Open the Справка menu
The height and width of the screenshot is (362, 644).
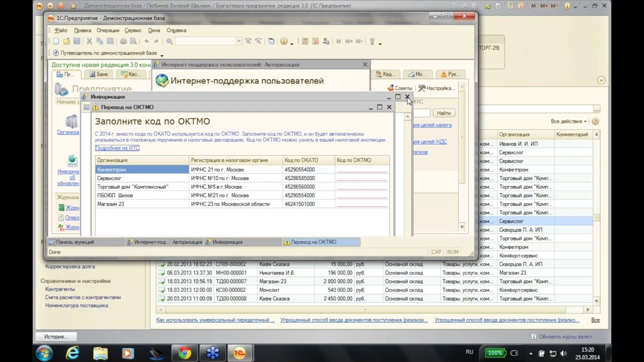176,30
